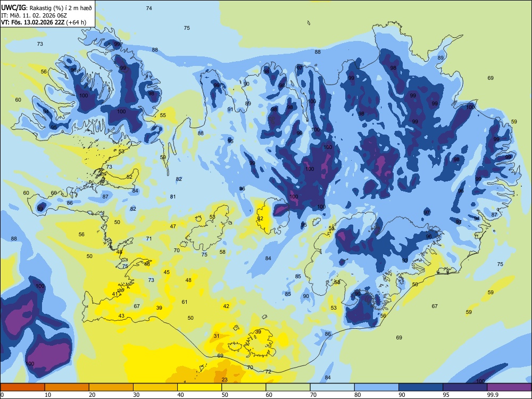Image resolution: width=532 pixels, height=399 pixels.
Task: Click the valid time 'VT: Fös. 13.02.2026 22Z (+64 h)'
Action: point(44,22)
